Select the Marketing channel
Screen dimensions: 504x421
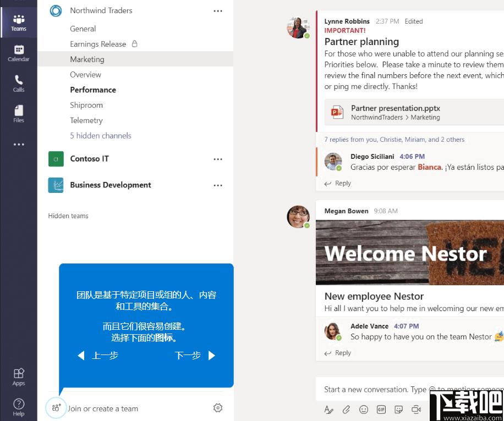(135, 59)
